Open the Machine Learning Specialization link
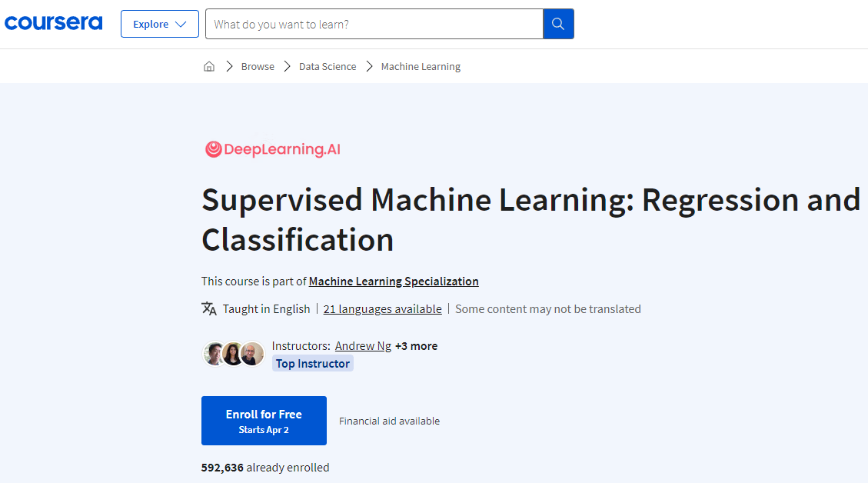This screenshot has width=868, height=483. pos(394,281)
